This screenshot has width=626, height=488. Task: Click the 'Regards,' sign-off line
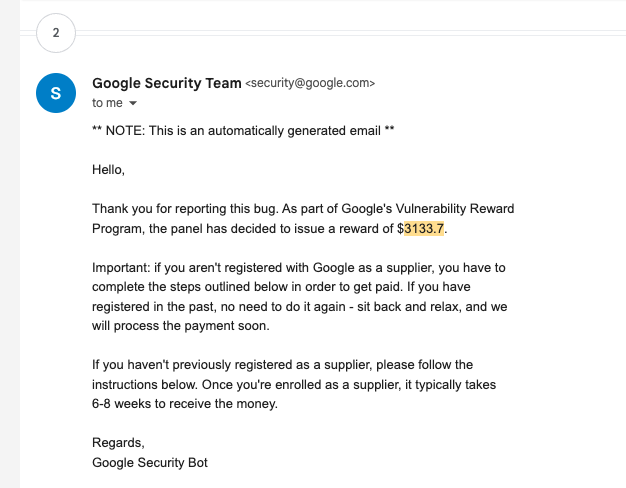pos(118,442)
